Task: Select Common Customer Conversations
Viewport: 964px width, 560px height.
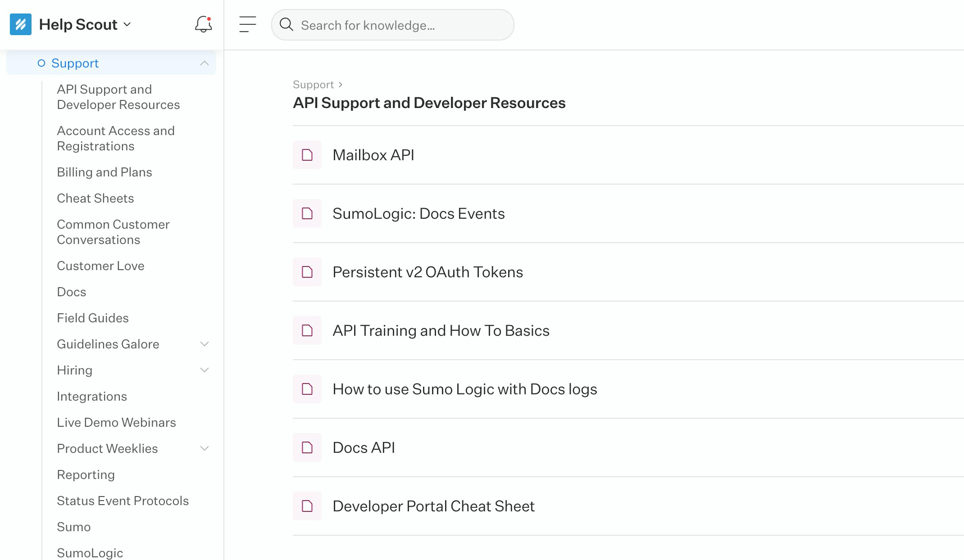Action: tap(113, 232)
